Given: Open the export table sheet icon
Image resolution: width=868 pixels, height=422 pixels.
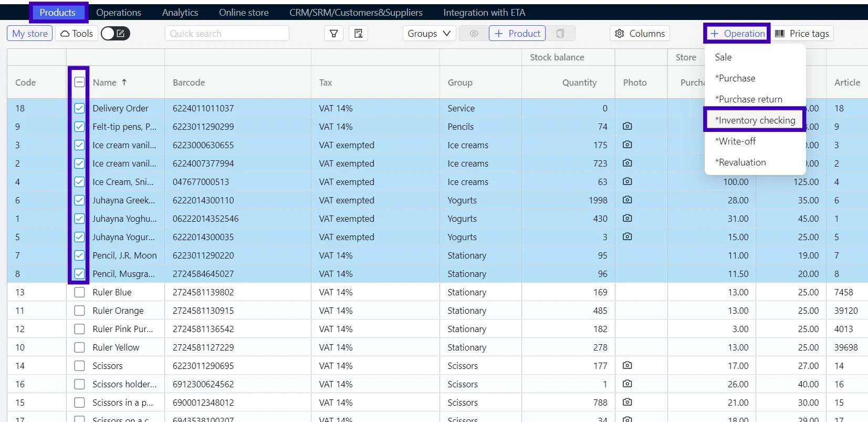Looking at the screenshot, I should tap(358, 34).
